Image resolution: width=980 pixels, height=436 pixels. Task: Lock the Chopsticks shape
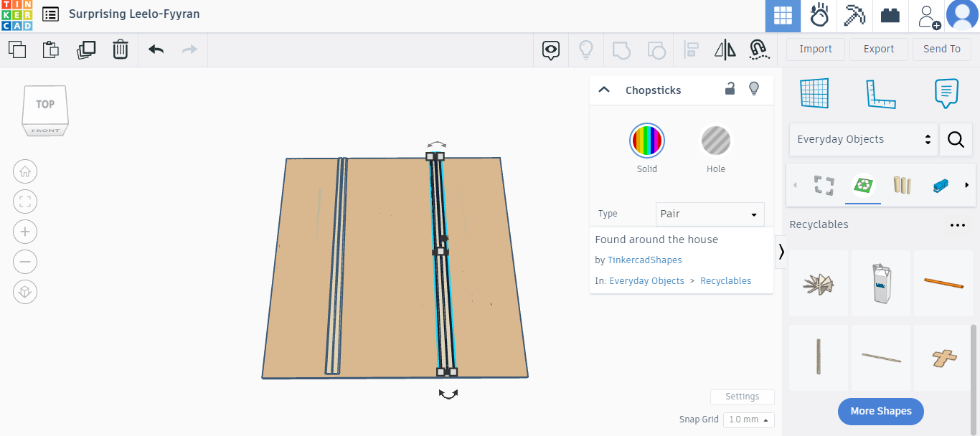[730, 88]
